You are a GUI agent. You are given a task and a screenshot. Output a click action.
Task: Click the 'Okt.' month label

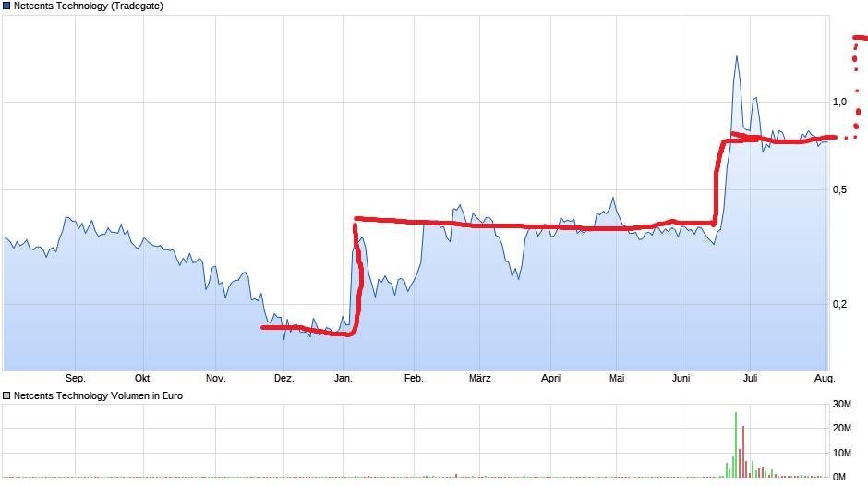143,379
